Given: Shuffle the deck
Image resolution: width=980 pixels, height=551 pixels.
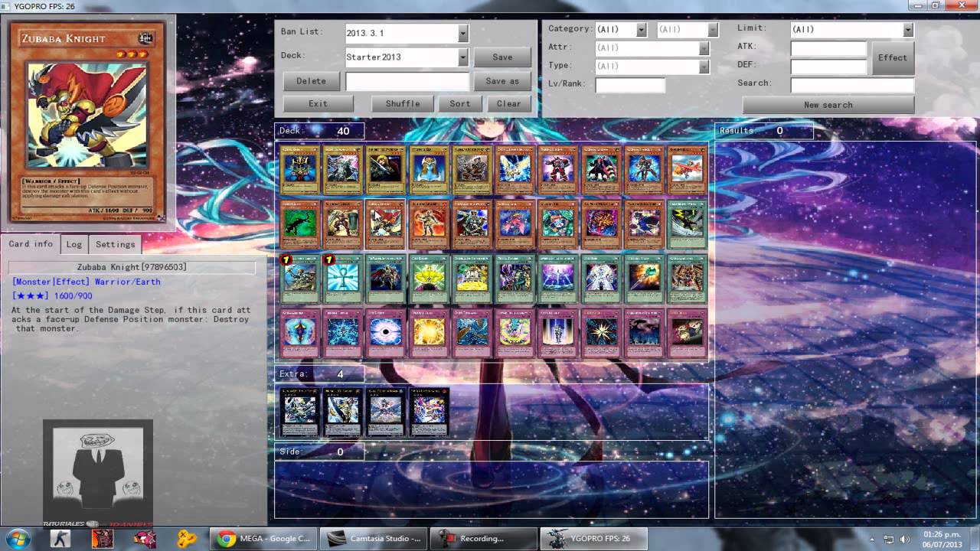Looking at the screenshot, I should (x=403, y=103).
